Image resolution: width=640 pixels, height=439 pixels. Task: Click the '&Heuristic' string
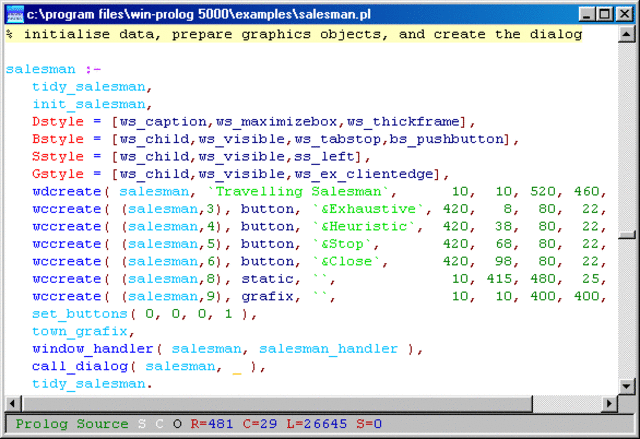364,226
